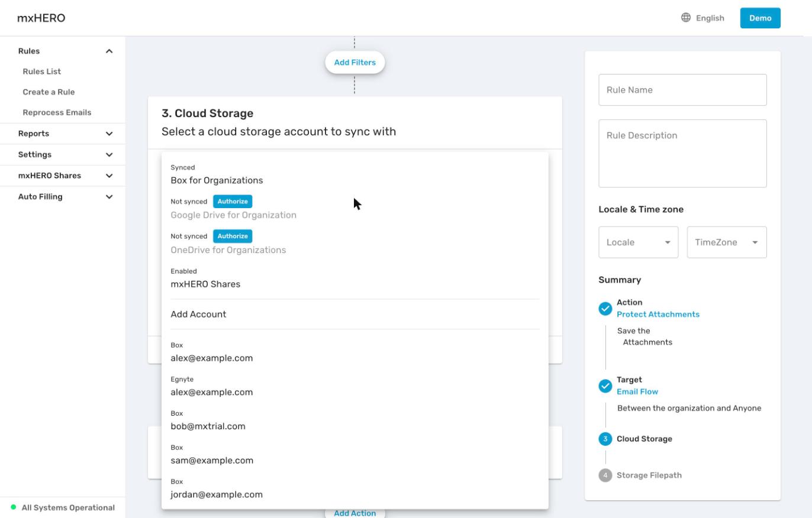Select Box account sam@example.com
Viewport: 812px width, 518px height.
click(355, 455)
